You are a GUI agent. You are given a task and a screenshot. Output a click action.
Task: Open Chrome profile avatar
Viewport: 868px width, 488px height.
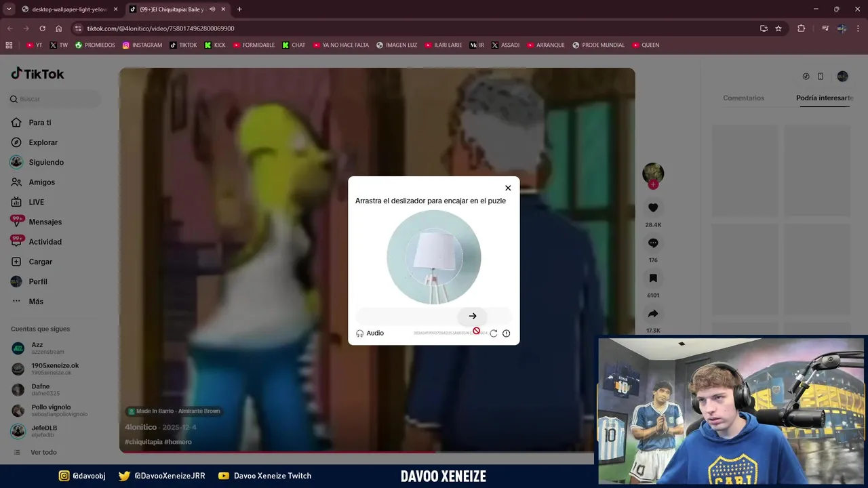[x=842, y=28]
